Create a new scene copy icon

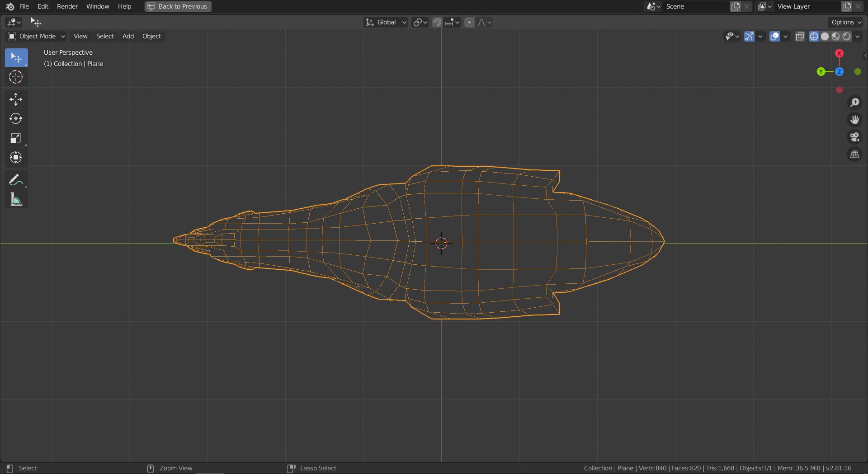pyautogui.click(x=736, y=6)
